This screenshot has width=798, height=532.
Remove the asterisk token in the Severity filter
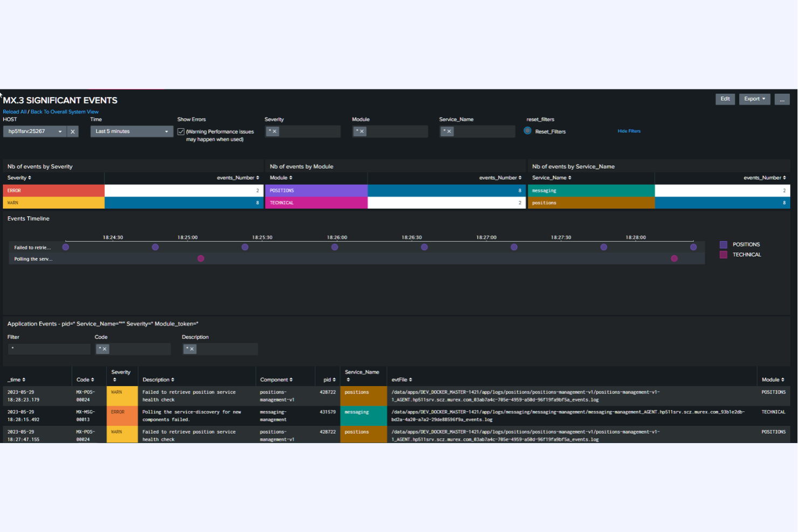[274, 131]
